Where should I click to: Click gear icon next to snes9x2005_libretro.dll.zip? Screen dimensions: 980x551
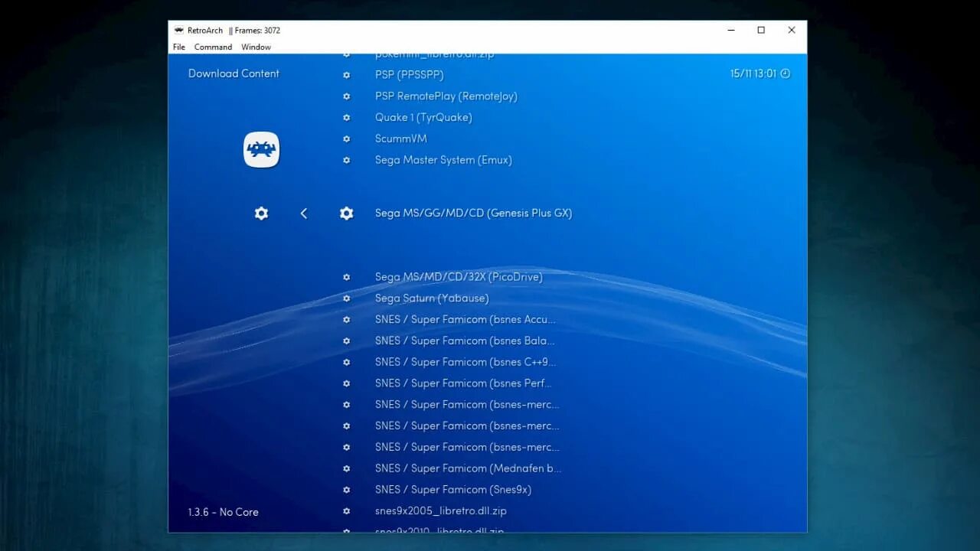pos(346,511)
